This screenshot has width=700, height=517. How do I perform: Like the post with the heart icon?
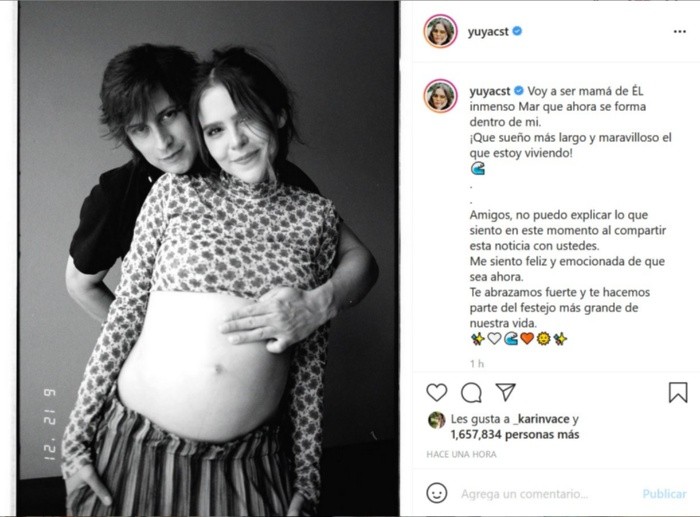click(437, 392)
